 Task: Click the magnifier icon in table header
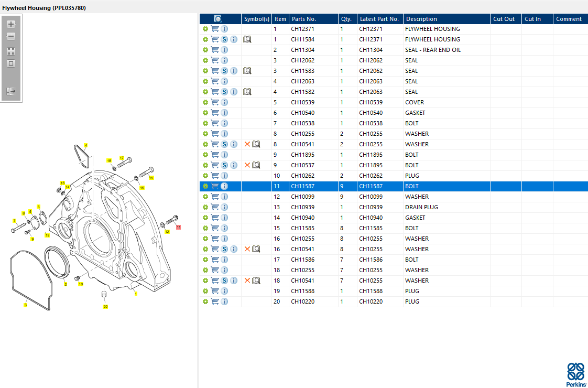coord(218,19)
